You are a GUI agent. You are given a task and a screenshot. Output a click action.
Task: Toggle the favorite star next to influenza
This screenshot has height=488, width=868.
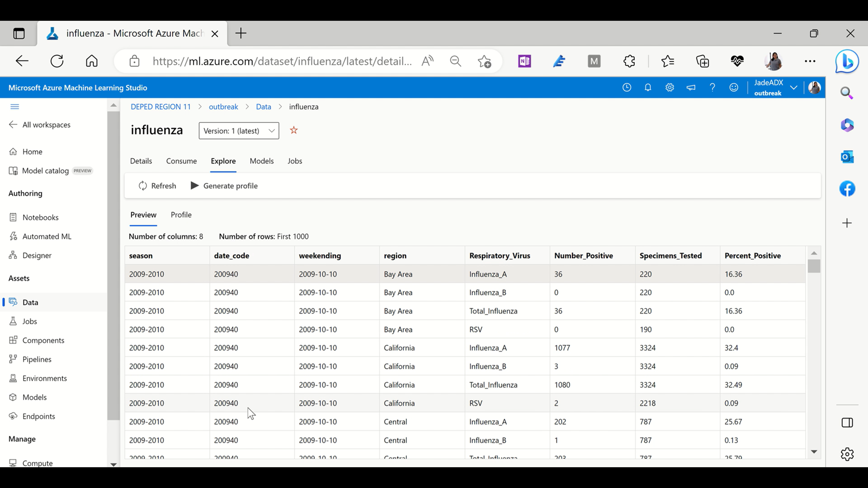293,130
